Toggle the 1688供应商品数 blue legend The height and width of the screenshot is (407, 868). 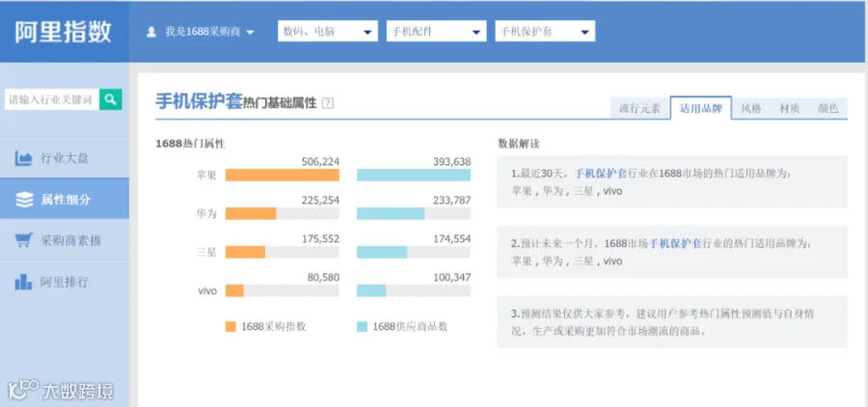[402, 327]
